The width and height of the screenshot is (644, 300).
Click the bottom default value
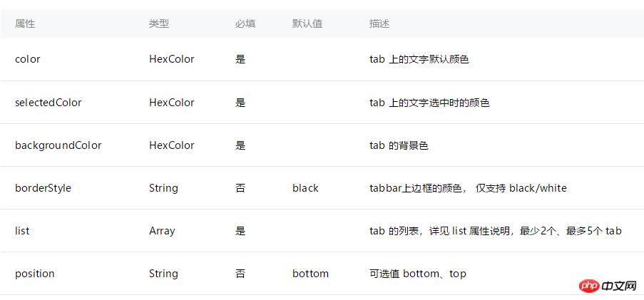click(310, 274)
